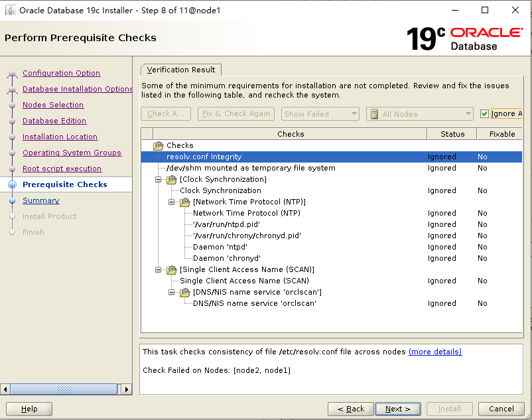Screen dimensions: 532x420
Task: Click the [Network Time Protocol (NTP)] folder icon
Action: 185,202
